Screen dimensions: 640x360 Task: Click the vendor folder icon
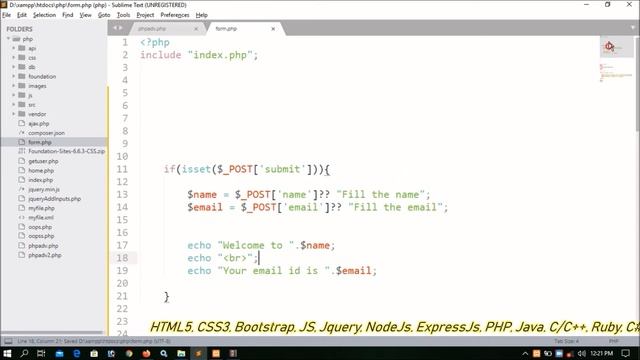tap(22, 114)
